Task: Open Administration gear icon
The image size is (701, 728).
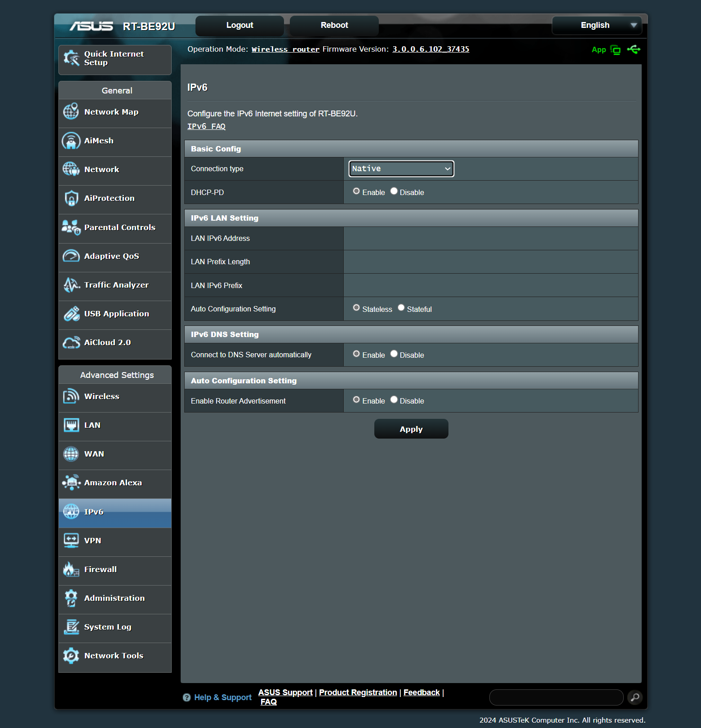Action: click(71, 598)
